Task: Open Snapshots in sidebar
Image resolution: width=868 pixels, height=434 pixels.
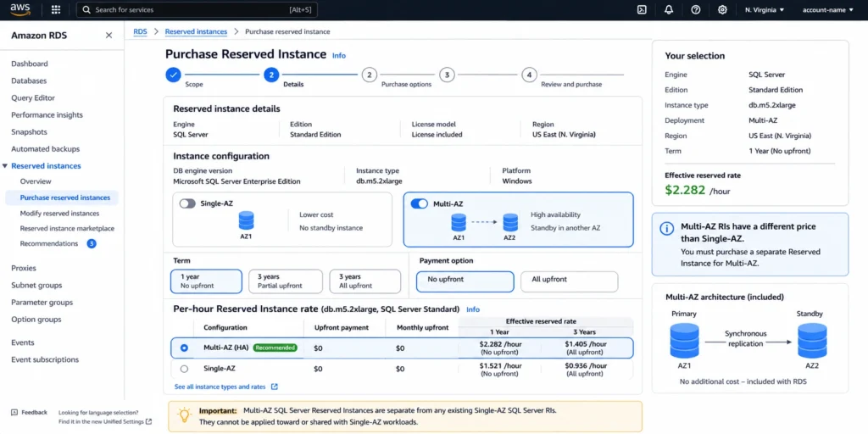Action: pyautogui.click(x=30, y=132)
